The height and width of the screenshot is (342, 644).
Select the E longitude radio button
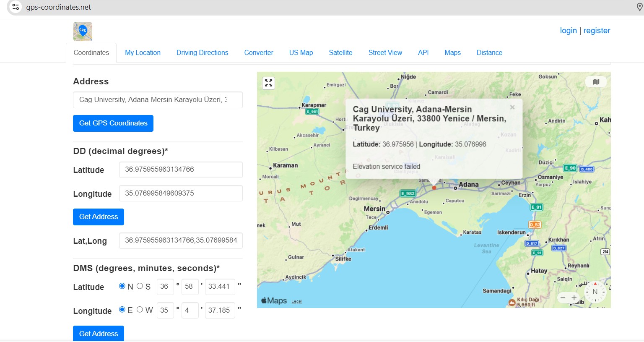pos(122,309)
